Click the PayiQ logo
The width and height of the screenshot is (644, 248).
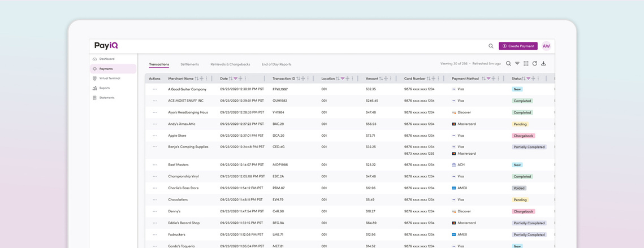point(106,46)
